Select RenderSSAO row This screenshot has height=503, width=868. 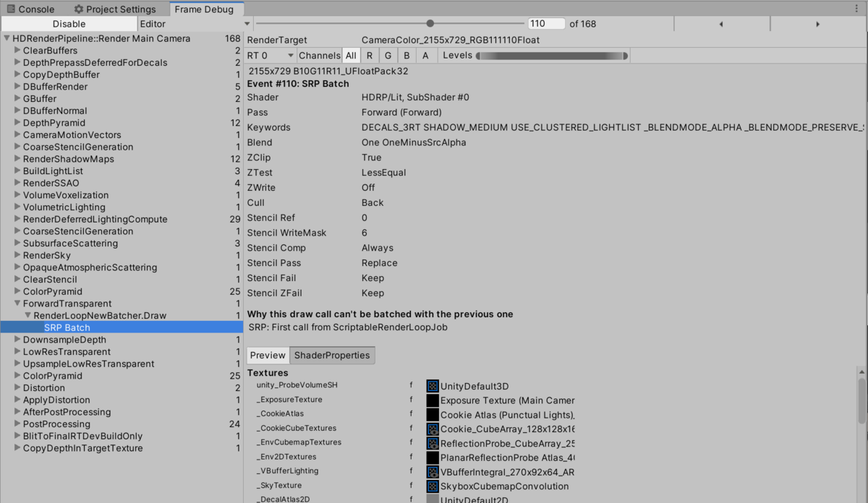(x=122, y=183)
